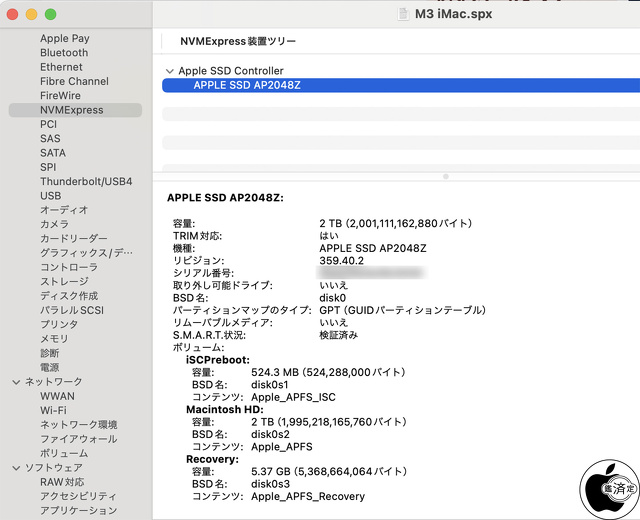Image resolution: width=640 pixels, height=520 pixels.
Task: Click the Apple SSD Controller row
Action: [x=231, y=71]
